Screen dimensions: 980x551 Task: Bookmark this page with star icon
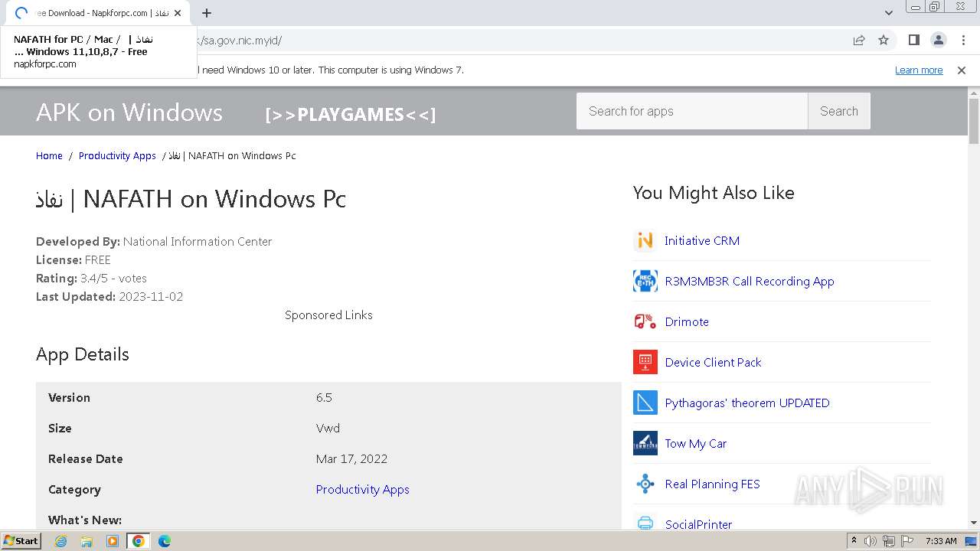coord(884,40)
